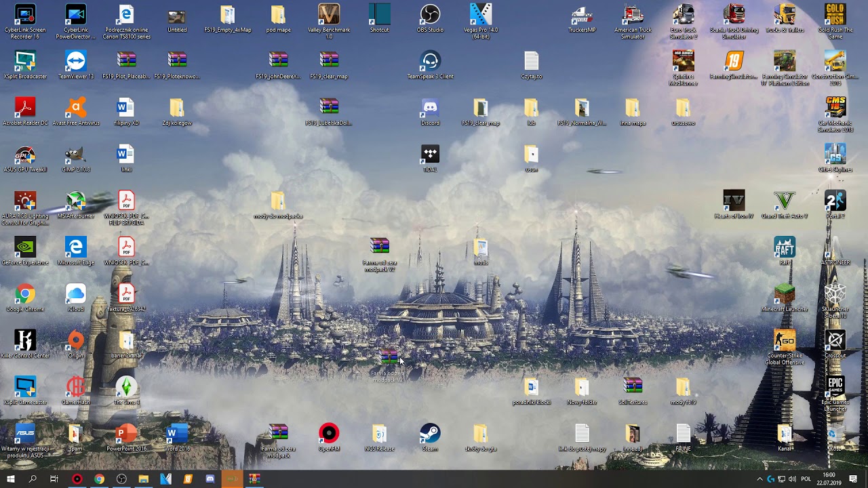Screen dimensions: 868x488
Task: Click the PowerPoint 2016 shortcut
Action: point(126,439)
